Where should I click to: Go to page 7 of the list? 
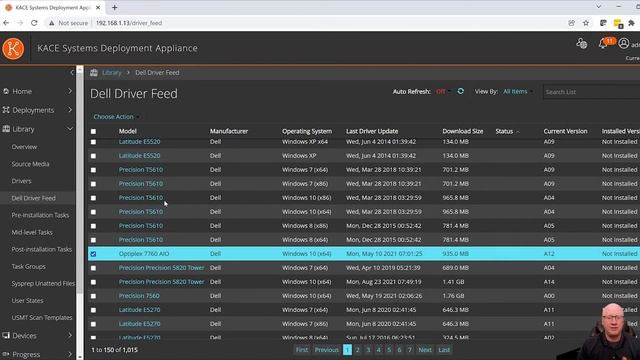(409, 350)
